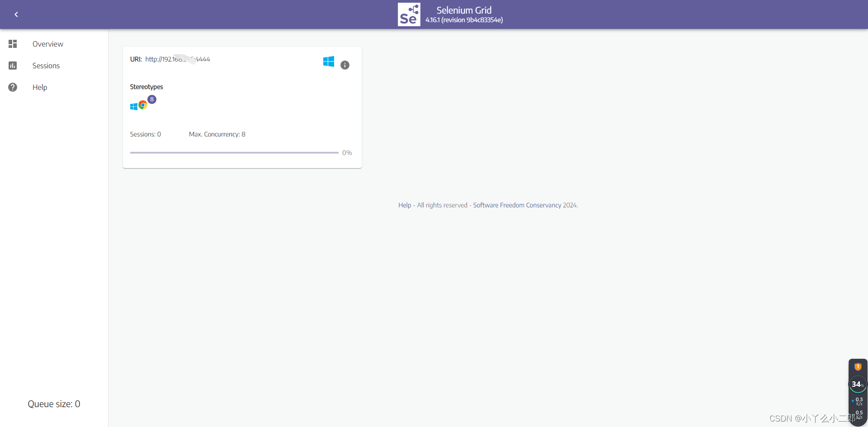Viewport: 868px width, 427px height.
Task: Click the Chrome stereotype icon
Action: [143, 105]
